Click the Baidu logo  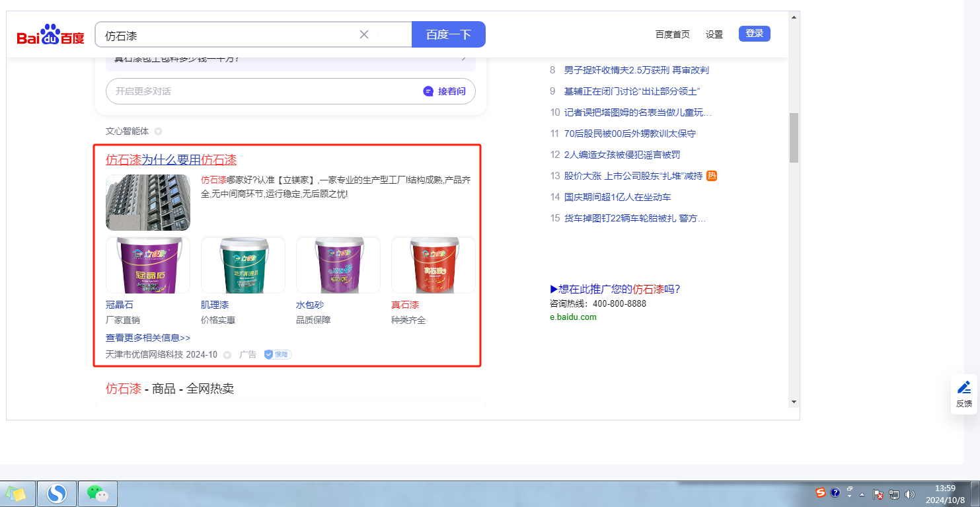click(50, 35)
